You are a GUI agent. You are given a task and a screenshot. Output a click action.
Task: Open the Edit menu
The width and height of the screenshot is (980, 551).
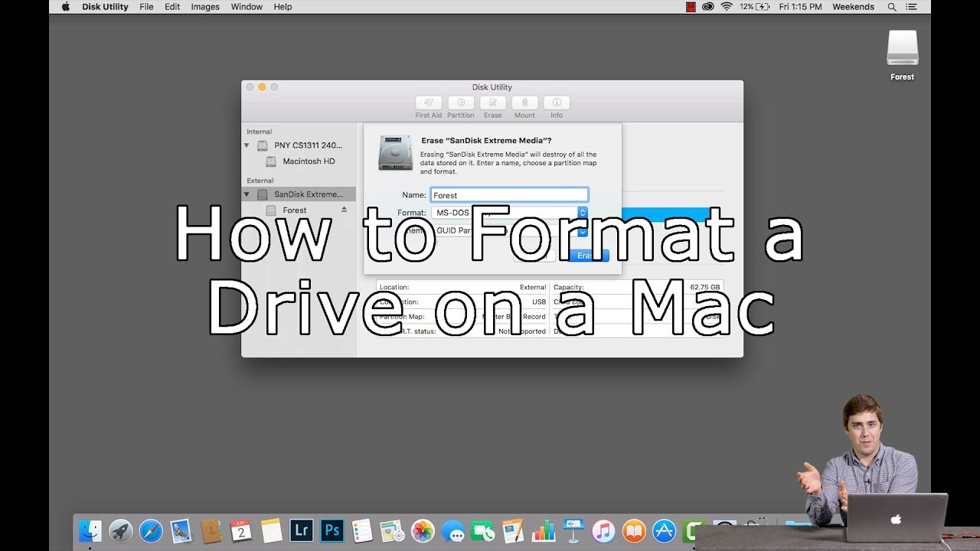click(172, 7)
